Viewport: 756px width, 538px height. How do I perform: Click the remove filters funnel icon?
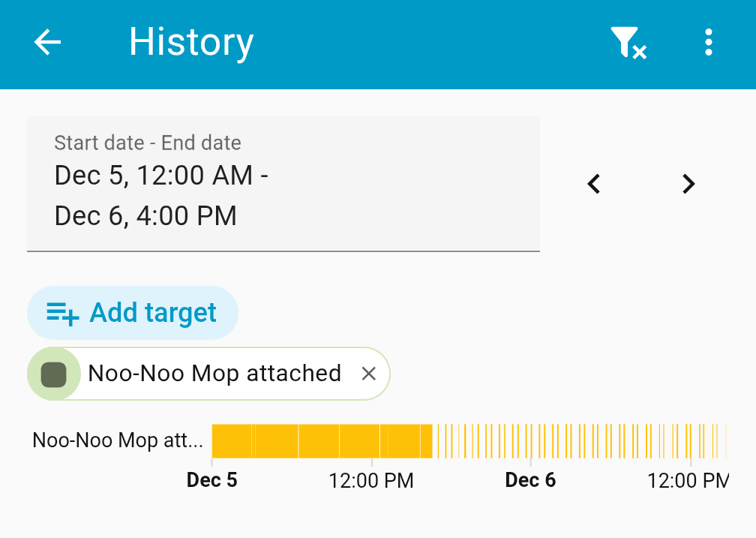627,43
